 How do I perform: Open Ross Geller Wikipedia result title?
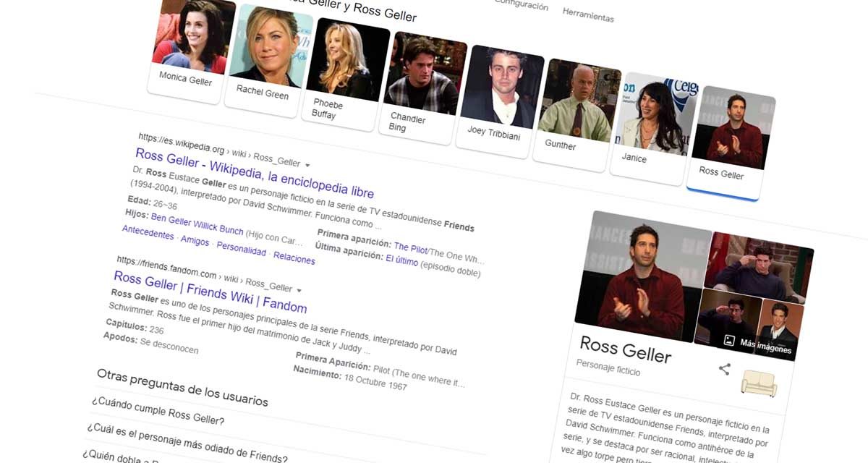click(255, 174)
